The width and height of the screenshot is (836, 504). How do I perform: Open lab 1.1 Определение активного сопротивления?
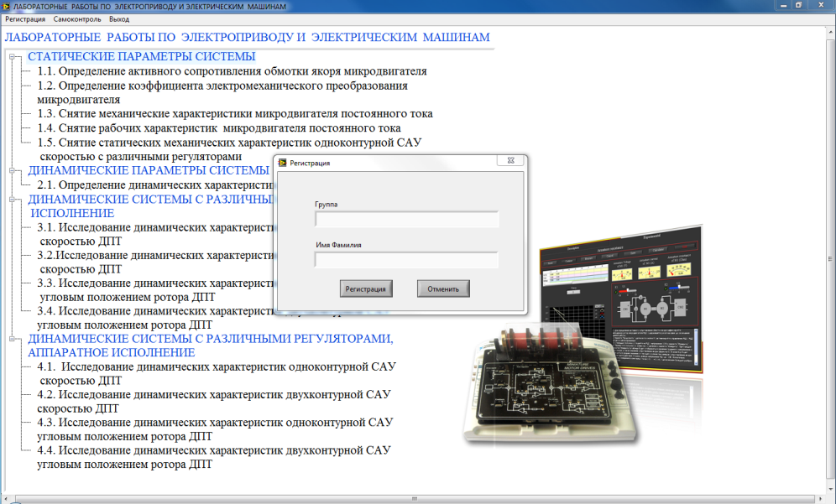click(x=232, y=71)
